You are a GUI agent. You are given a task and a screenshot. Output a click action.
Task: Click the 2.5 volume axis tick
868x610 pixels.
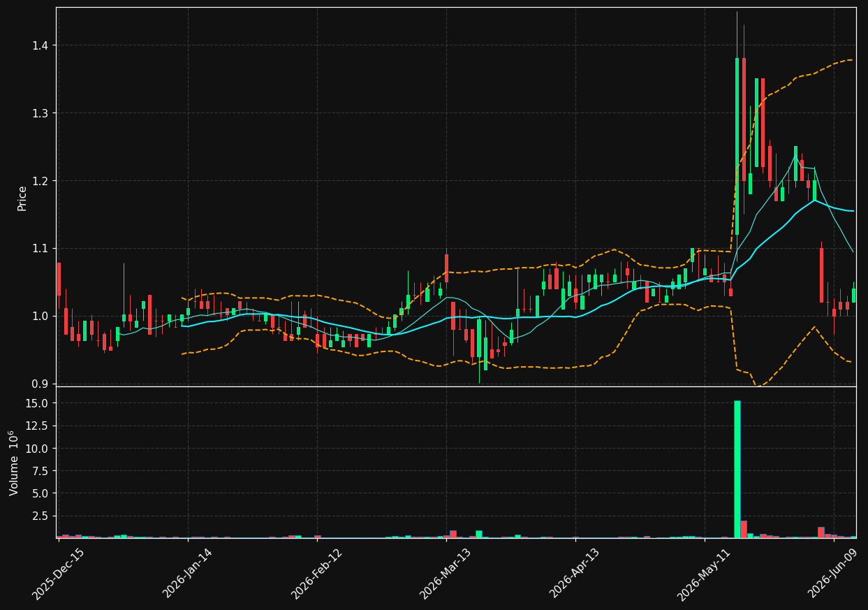point(41,516)
